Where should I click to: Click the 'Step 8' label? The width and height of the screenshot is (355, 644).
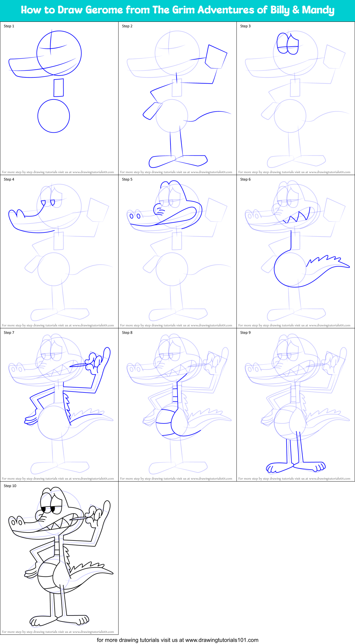point(127,333)
